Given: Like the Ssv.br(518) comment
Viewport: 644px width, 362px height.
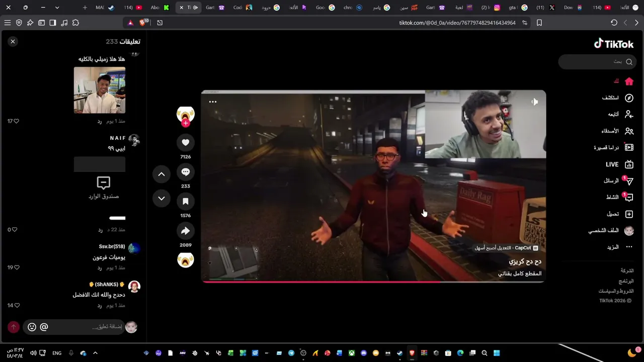Looking at the screenshot, I should (x=16, y=267).
